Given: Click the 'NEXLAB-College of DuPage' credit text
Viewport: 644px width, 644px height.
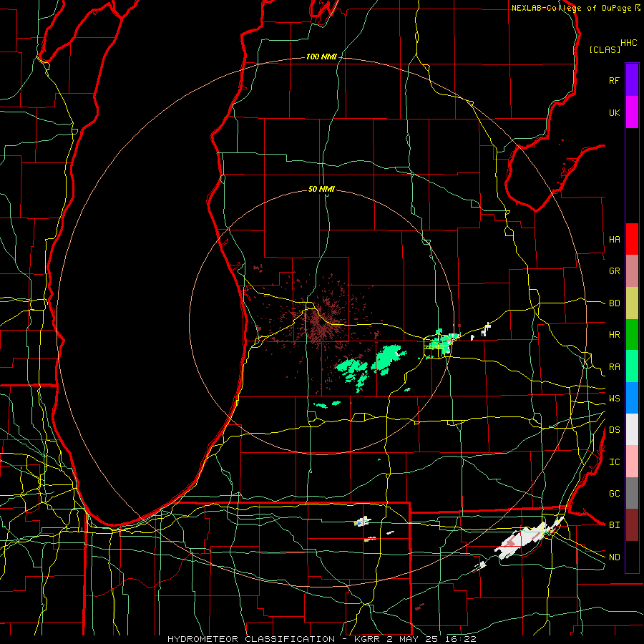Looking at the screenshot, I should coord(571,8).
